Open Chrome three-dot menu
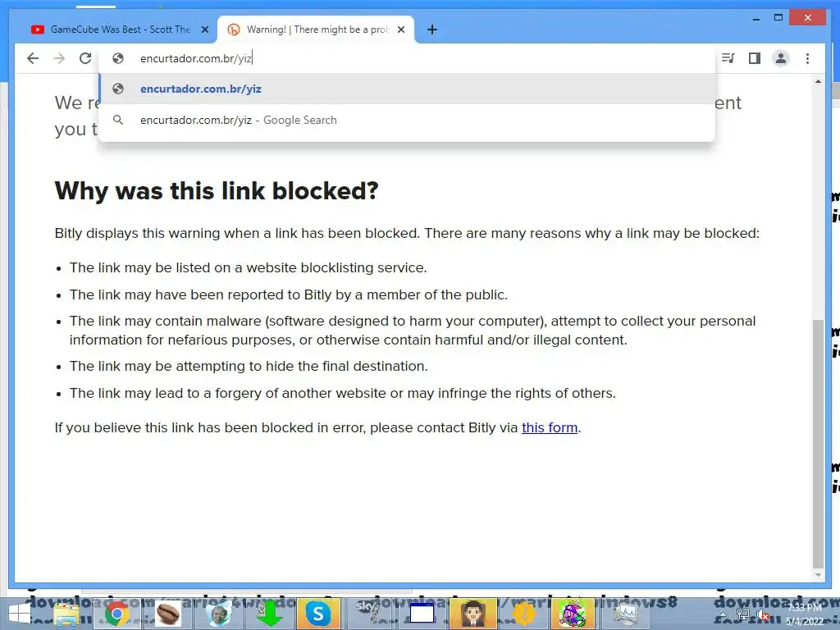This screenshot has width=840, height=630. pos(807,58)
